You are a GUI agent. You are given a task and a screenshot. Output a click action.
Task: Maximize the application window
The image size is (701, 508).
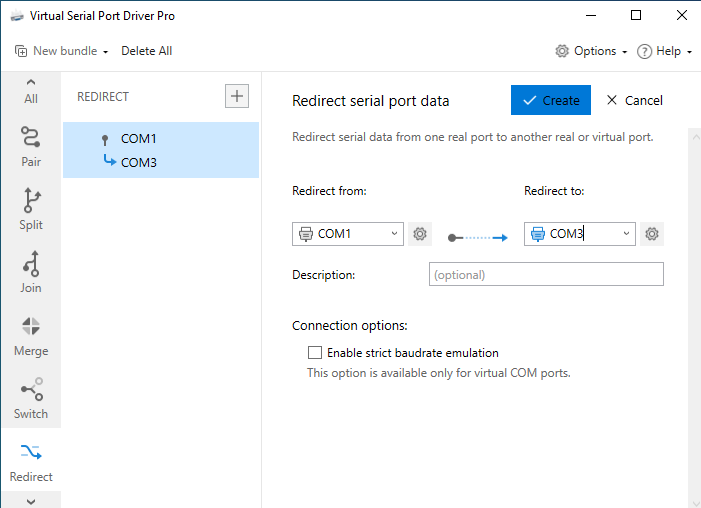(x=636, y=16)
